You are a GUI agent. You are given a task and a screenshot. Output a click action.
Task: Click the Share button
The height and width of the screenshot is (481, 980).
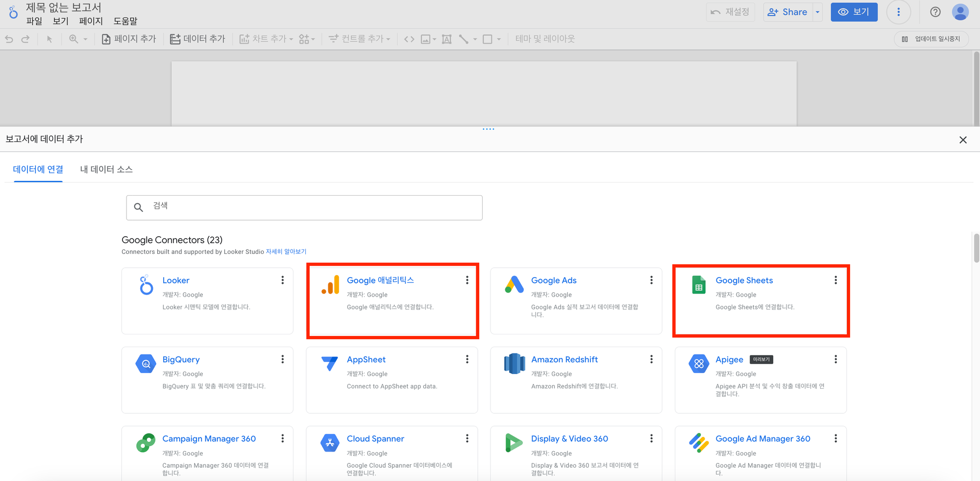[788, 12]
